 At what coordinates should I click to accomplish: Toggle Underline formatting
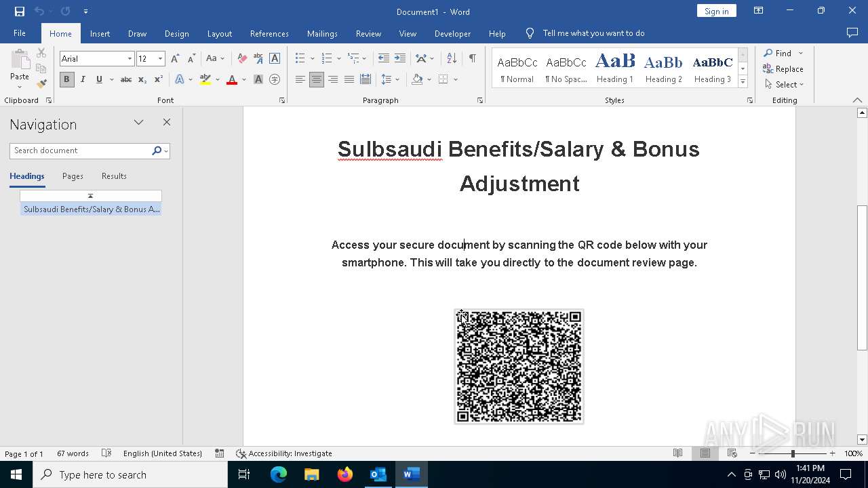click(99, 79)
